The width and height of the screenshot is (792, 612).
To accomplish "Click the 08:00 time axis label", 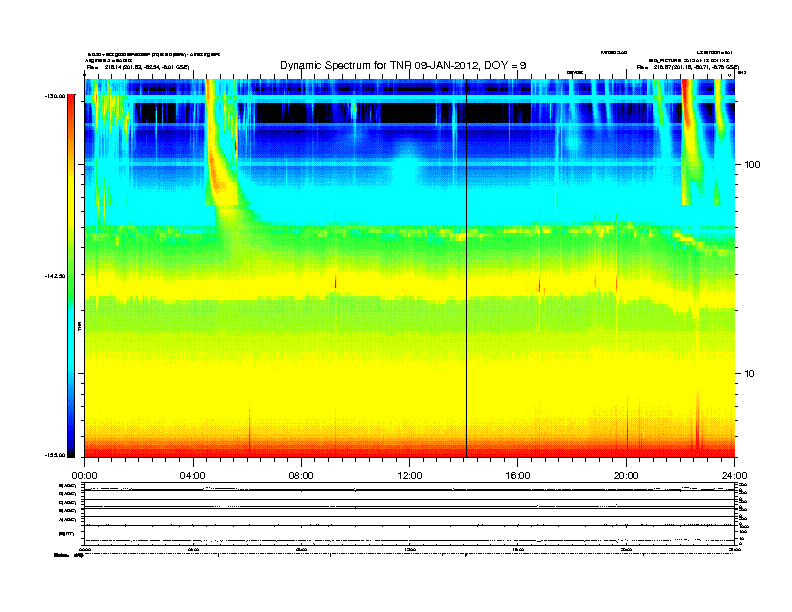I will tap(301, 476).
